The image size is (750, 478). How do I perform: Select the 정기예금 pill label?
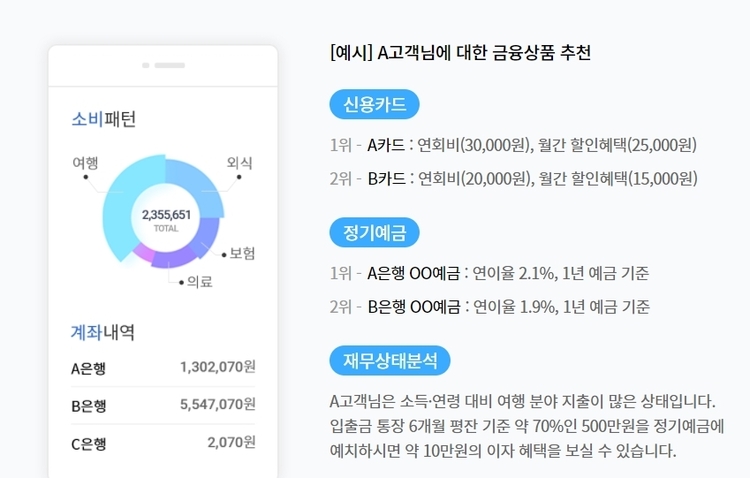374,233
